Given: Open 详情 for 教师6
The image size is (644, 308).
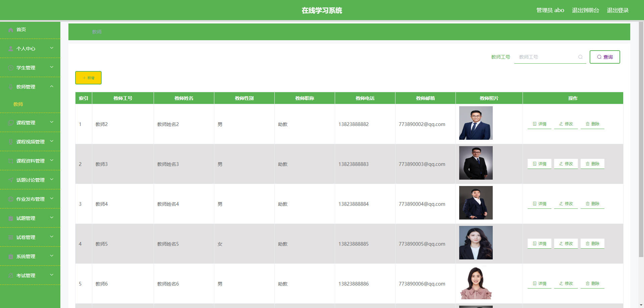Looking at the screenshot, I should tap(539, 284).
